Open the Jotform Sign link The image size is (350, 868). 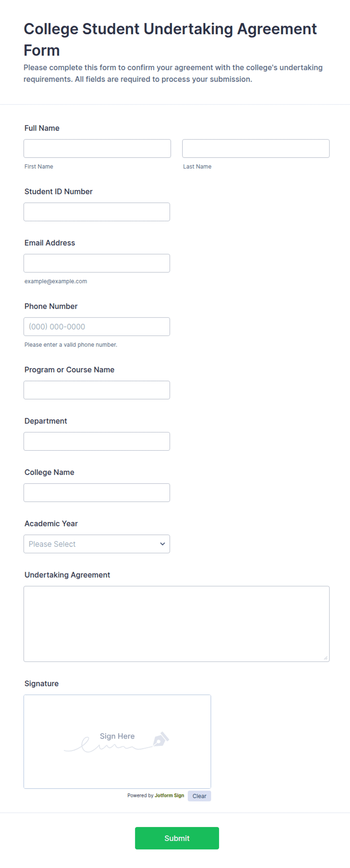click(169, 796)
